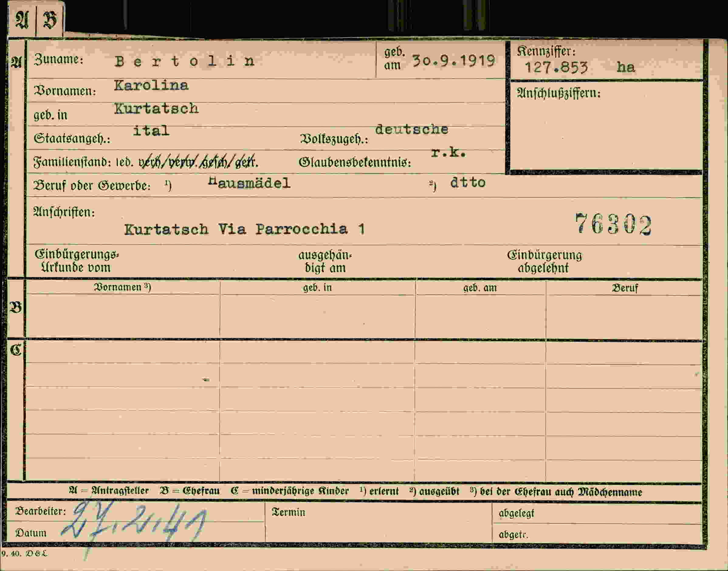728x571 pixels.
Task: Click the nationality value 'ital'
Action: pyautogui.click(x=151, y=130)
